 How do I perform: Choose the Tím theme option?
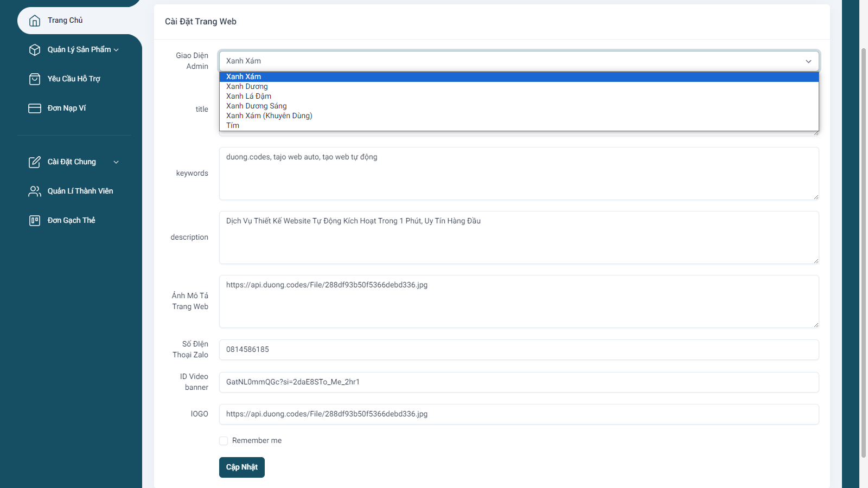click(x=233, y=126)
